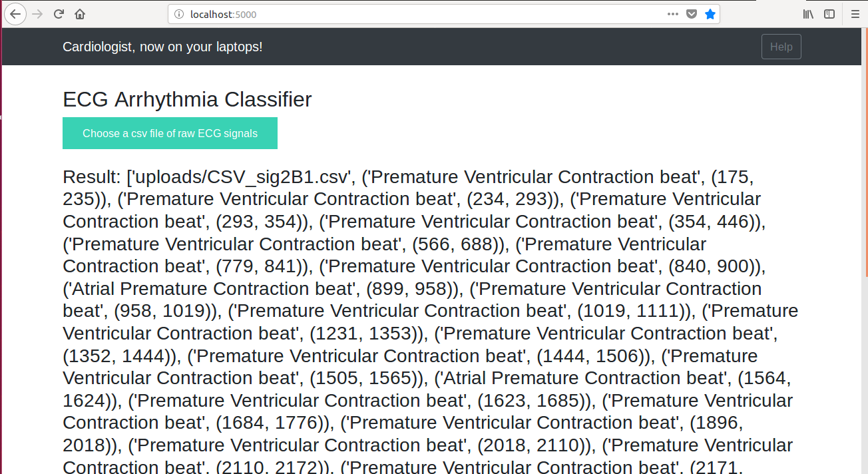
Task: Click the ECG Arrhythmia Classifier heading
Action: 187,99
